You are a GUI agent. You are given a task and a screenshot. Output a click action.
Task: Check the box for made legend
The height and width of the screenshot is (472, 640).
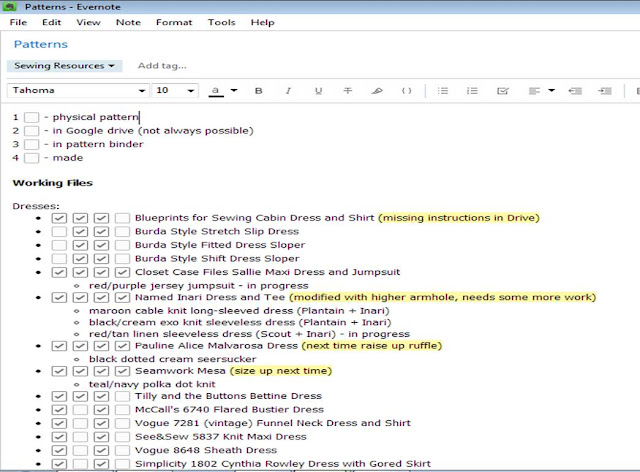click(x=31, y=158)
